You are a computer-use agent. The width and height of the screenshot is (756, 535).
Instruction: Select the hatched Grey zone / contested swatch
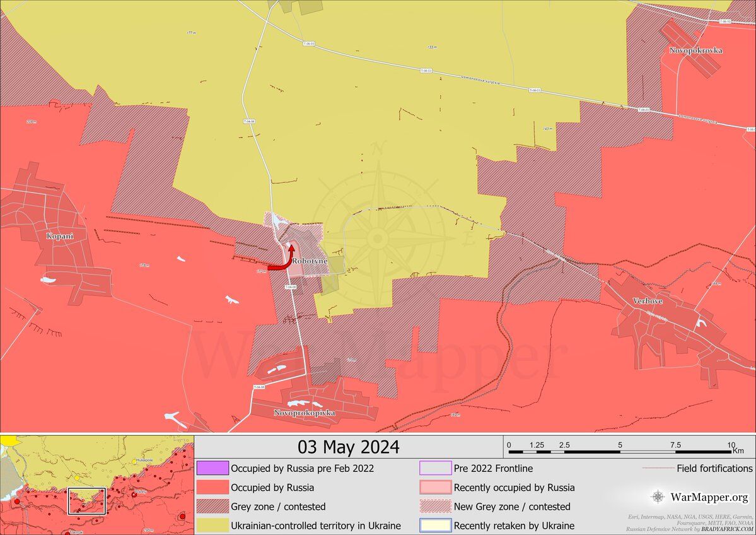(x=212, y=506)
